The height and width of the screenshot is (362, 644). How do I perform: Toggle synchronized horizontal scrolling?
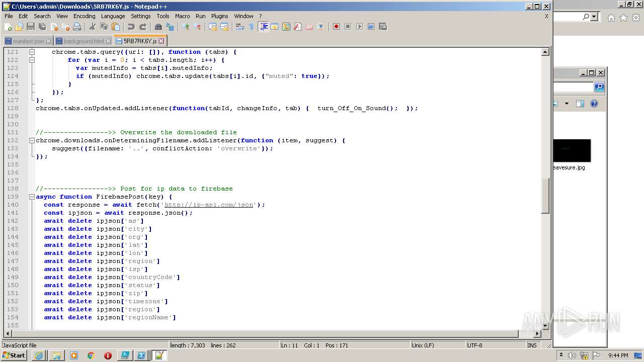(x=224, y=27)
